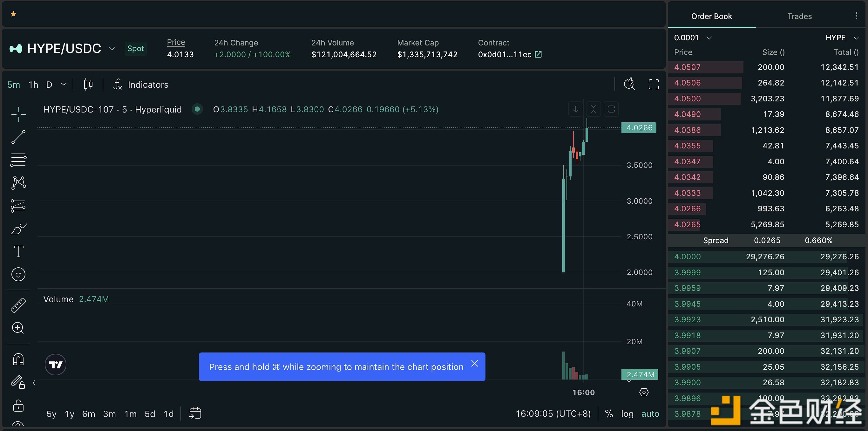
Task: Set chart range to 3m
Action: click(x=110, y=414)
